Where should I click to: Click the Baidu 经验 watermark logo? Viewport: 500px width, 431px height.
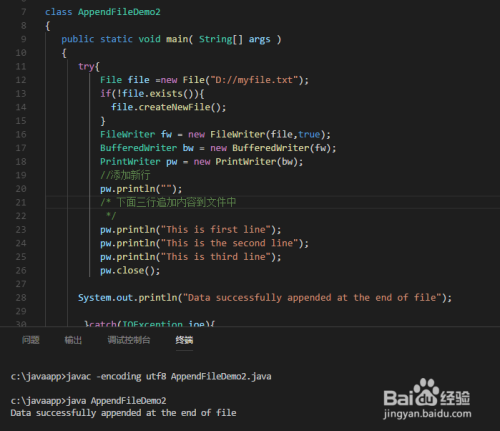coord(427,399)
